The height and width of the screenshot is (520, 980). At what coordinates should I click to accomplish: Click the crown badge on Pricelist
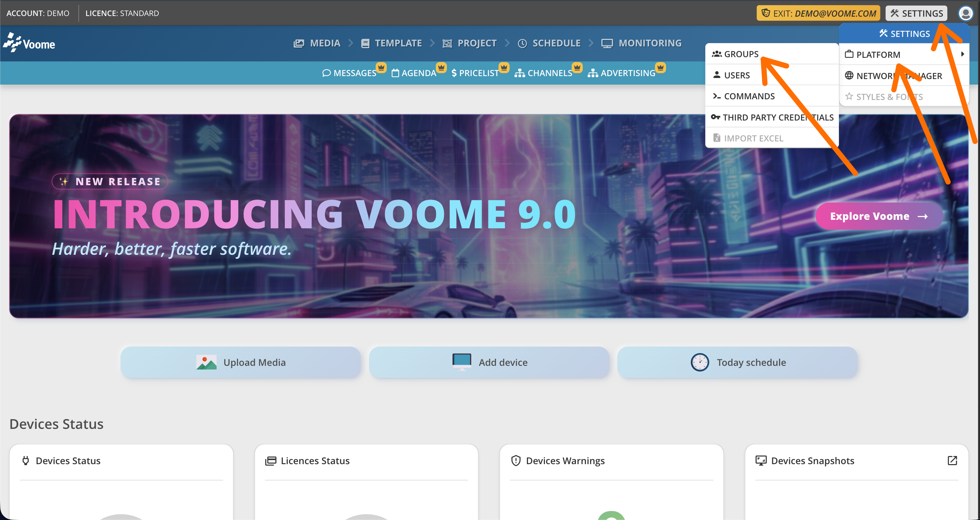pyautogui.click(x=504, y=67)
